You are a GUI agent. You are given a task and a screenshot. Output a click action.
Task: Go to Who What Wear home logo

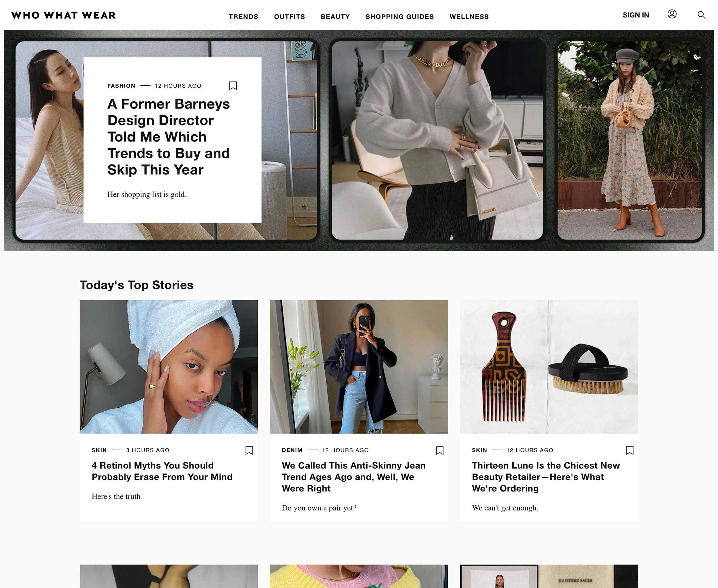[63, 15]
